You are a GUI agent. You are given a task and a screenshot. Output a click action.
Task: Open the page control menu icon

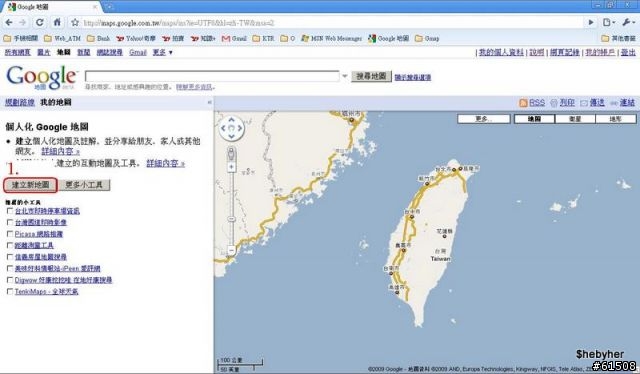(609, 22)
